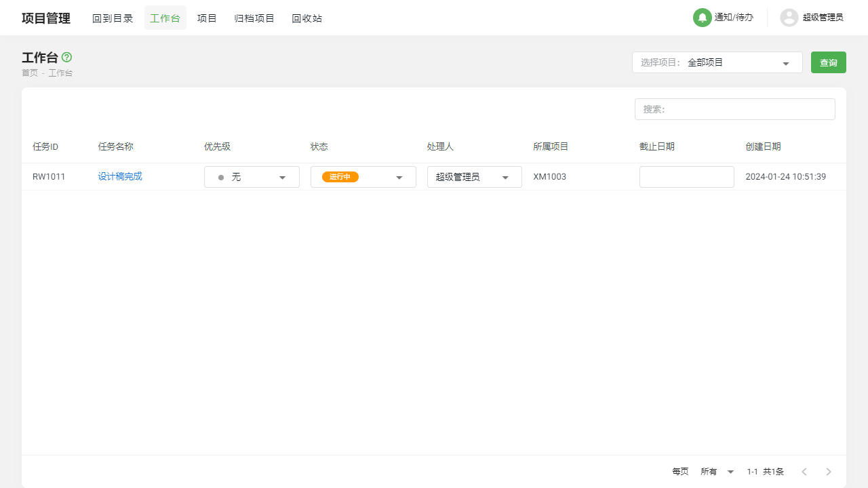Open the 优先级 priority dropdown

(282, 177)
